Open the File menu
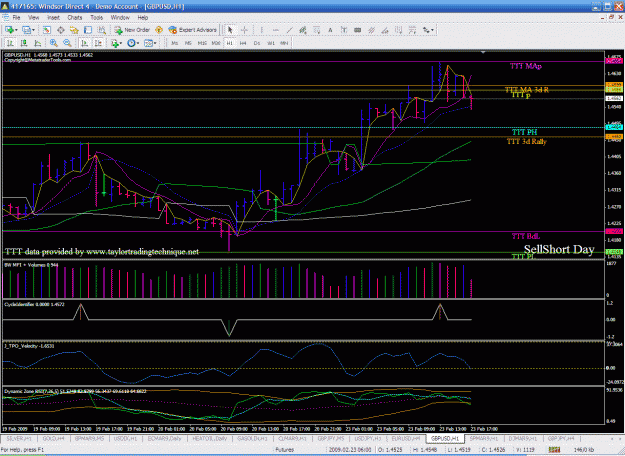625x456 pixels. coord(16,18)
